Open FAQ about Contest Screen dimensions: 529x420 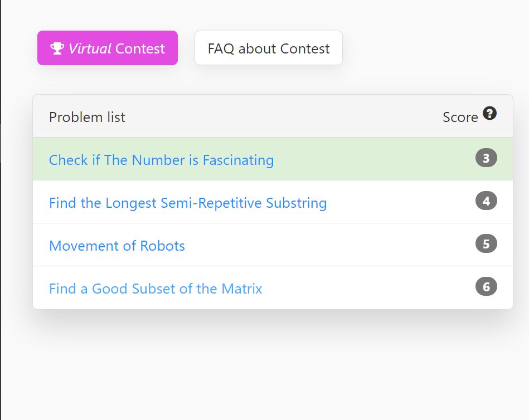269,48
